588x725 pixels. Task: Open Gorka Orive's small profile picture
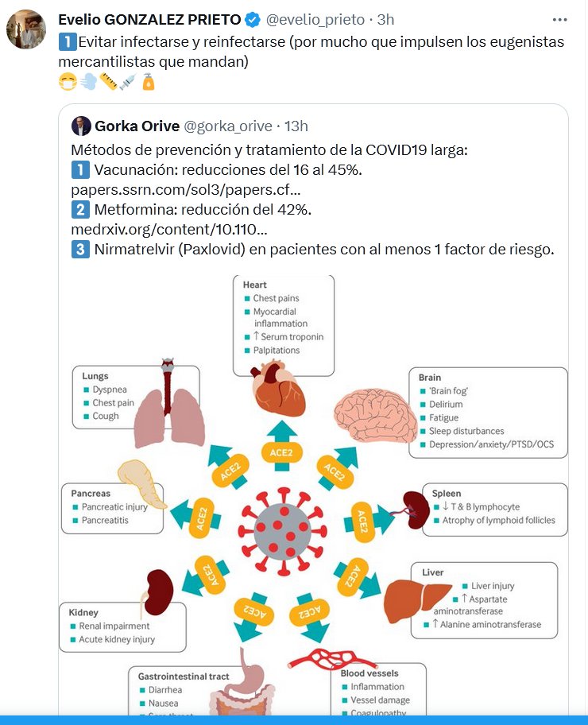pos(80,126)
